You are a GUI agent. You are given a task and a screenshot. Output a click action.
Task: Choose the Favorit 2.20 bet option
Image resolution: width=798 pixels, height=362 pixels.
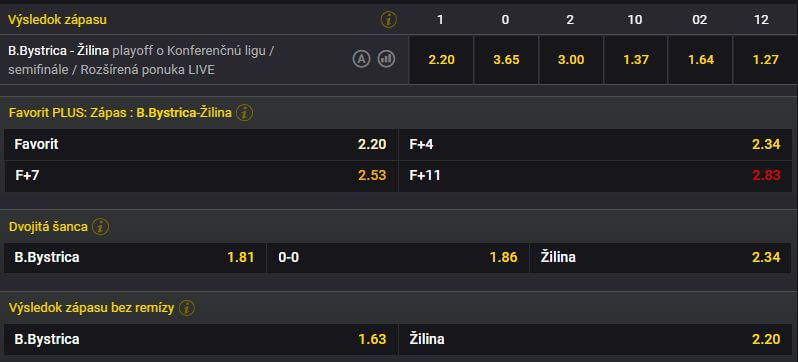click(x=201, y=145)
